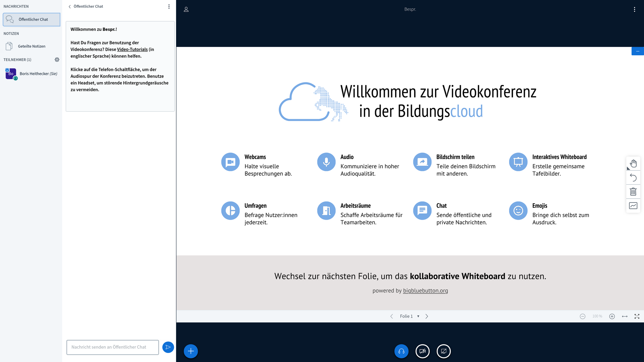
Task: Enable your webcam with the camera button
Action: tap(422, 351)
